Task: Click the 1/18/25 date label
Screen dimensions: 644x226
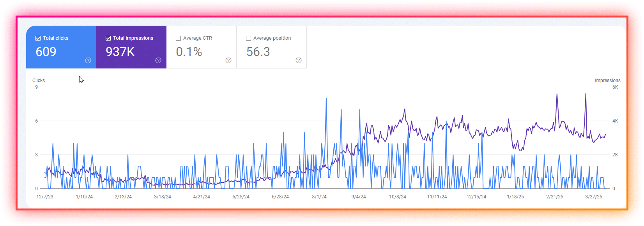Action: 515,197
